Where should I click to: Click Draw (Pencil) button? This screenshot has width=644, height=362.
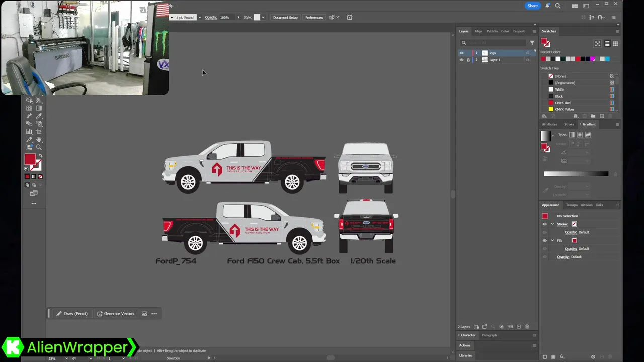(72, 314)
